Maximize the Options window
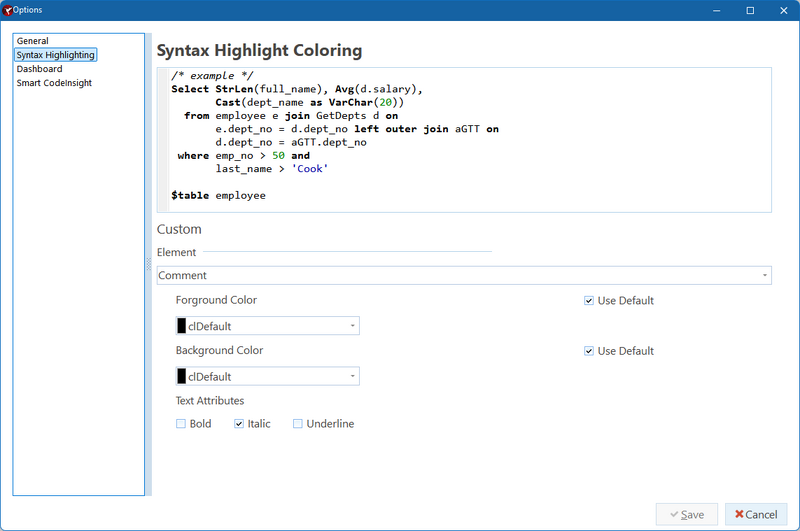Image resolution: width=800 pixels, height=531 pixels. 750,10
